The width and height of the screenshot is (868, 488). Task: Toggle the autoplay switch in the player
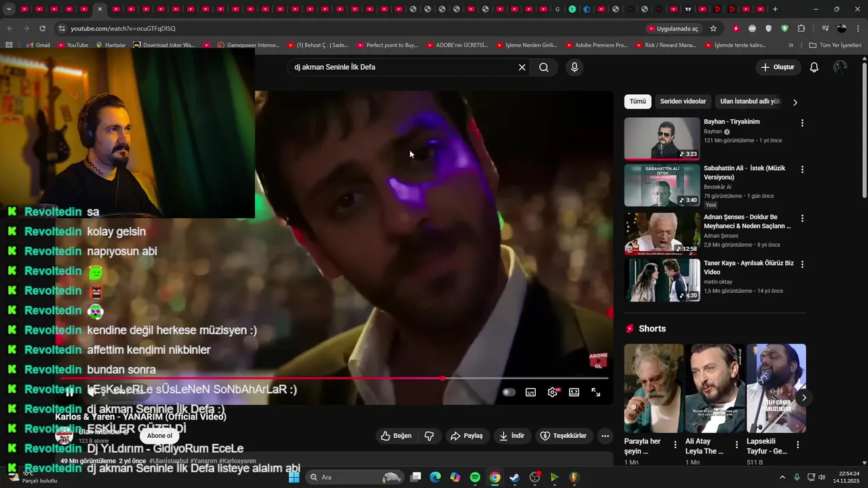click(x=509, y=392)
